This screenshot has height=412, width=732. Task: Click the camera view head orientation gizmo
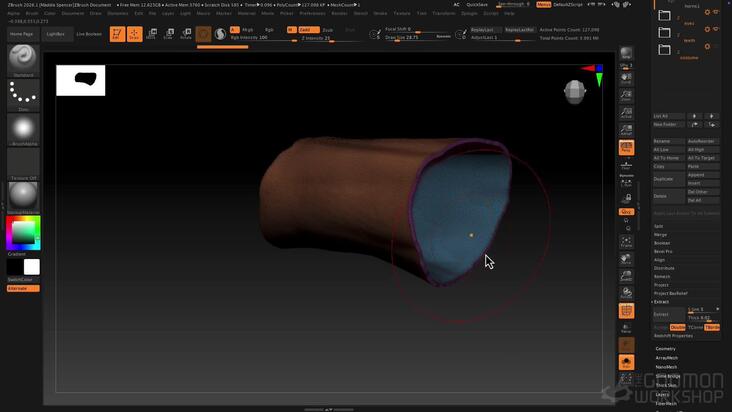click(x=575, y=92)
